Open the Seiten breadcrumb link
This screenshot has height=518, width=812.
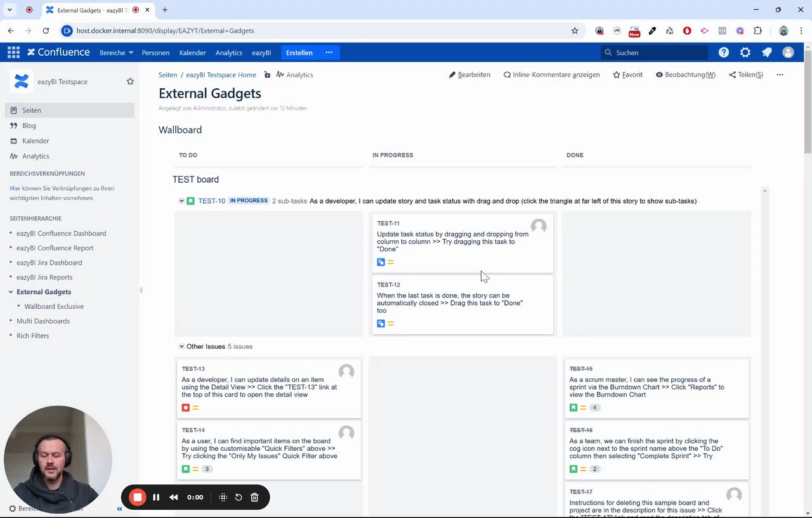tap(167, 75)
